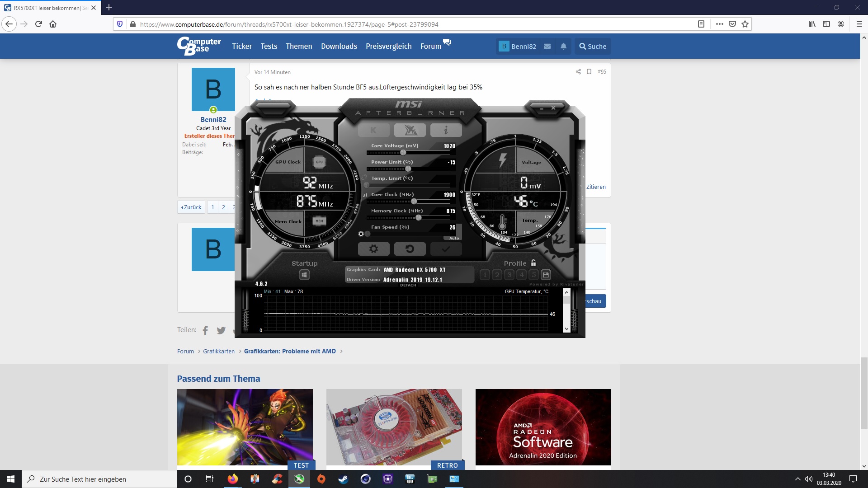The width and height of the screenshot is (868, 488).
Task: Toggle the Afterburner Startup Windows button
Action: pos(304,275)
